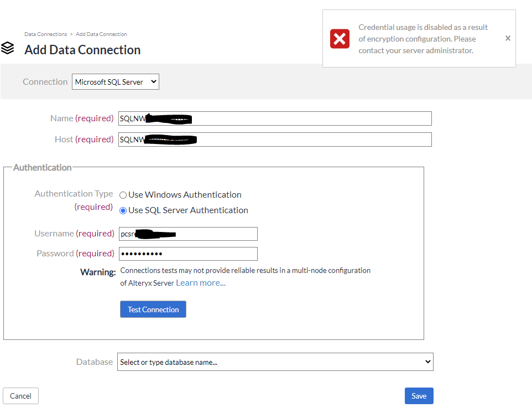Image resolution: width=532 pixels, height=418 pixels.
Task: Open the Learn more link
Action: click(x=201, y=282)
